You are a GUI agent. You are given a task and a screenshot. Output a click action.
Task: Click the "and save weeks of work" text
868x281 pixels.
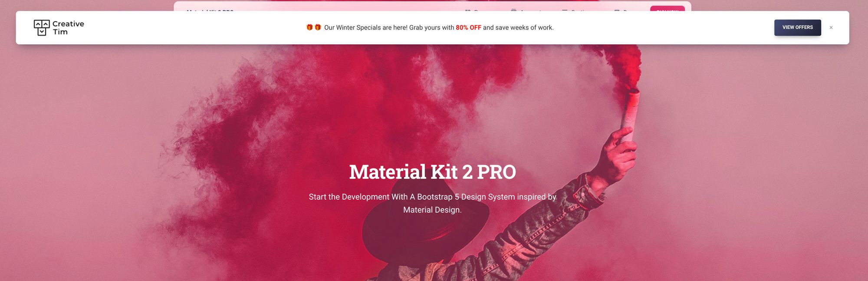pyautogui.click(x=518, y=27)
